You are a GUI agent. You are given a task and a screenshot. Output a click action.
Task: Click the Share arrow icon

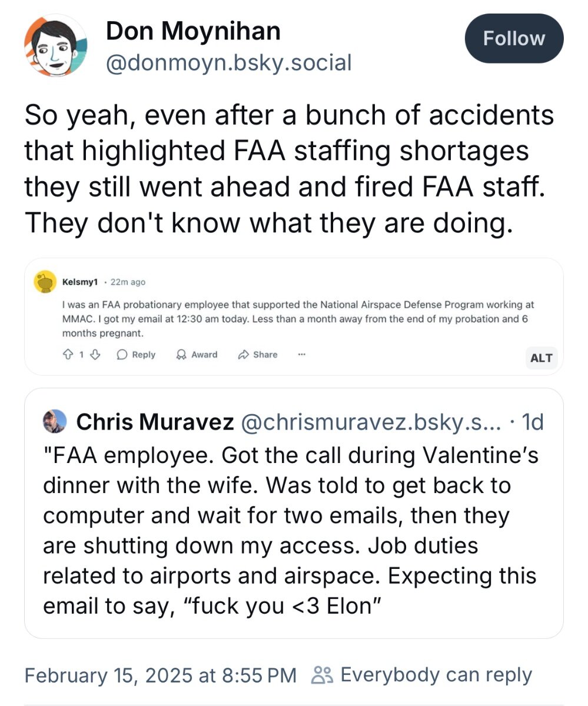click(242, 355)
